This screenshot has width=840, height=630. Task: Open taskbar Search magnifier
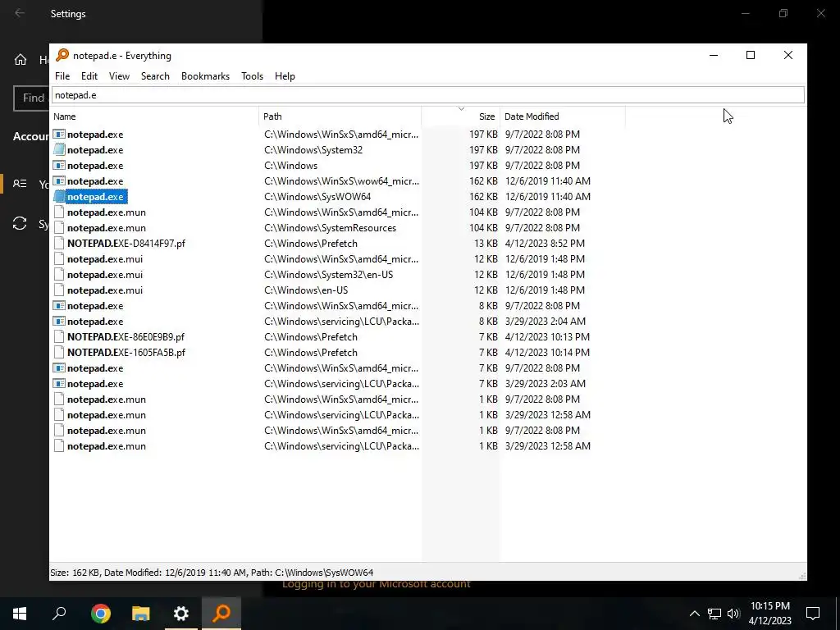click(x=59, y=614)
